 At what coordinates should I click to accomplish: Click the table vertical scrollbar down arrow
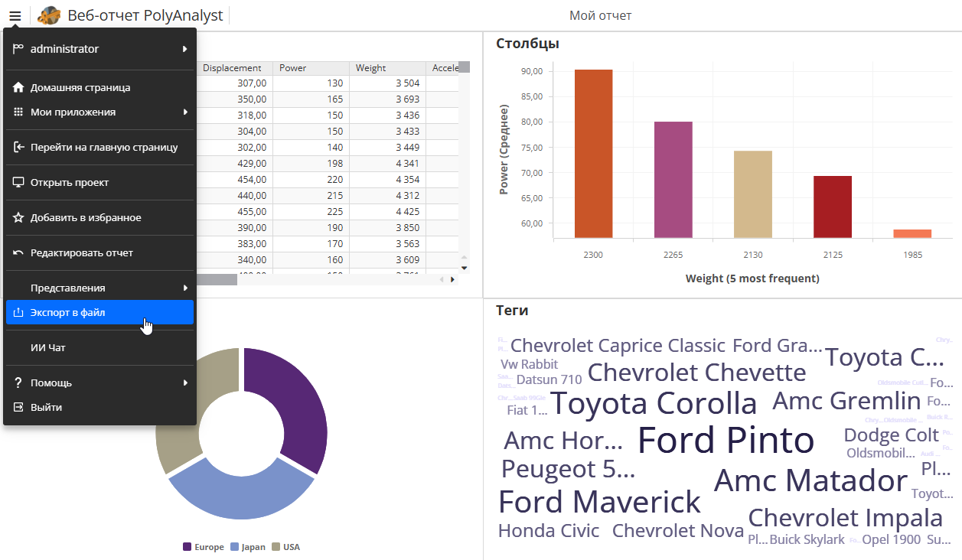(x=464, y=268)
